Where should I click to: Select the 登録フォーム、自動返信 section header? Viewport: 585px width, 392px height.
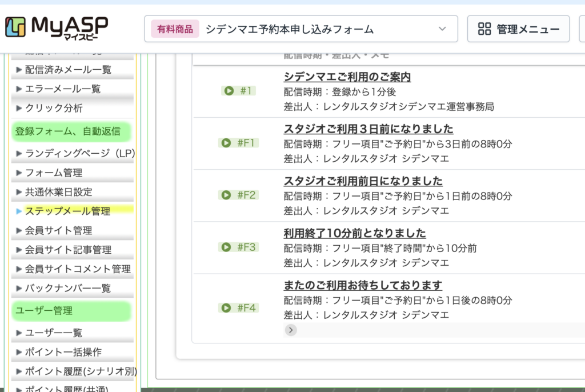(71, 131)
